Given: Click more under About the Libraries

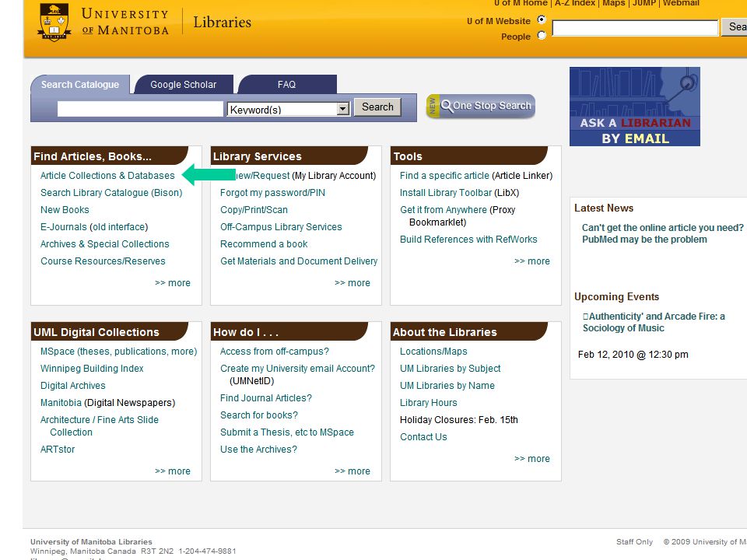Looking at the screenshot, I should (x=532, y=459).
